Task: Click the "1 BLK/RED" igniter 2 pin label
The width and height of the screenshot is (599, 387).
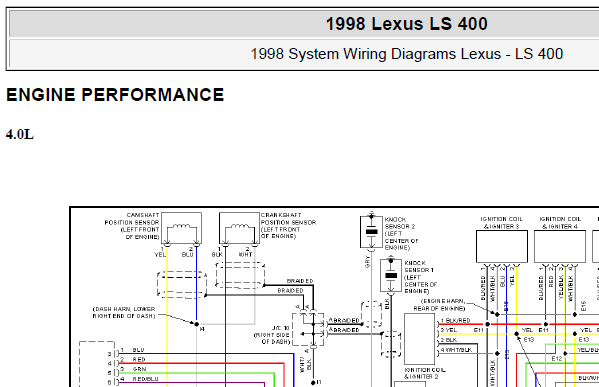Action: (x=455, y=321)
